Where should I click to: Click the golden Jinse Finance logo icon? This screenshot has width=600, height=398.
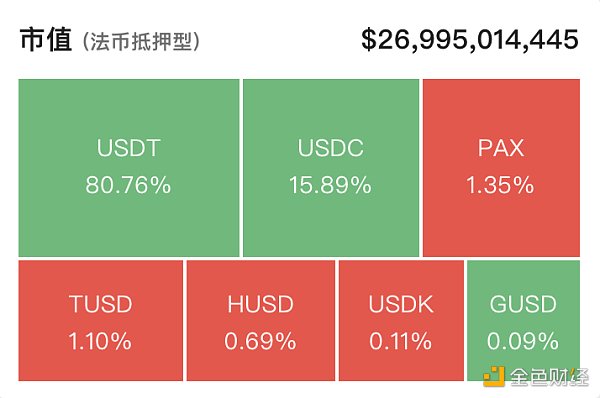click(494, 377)
